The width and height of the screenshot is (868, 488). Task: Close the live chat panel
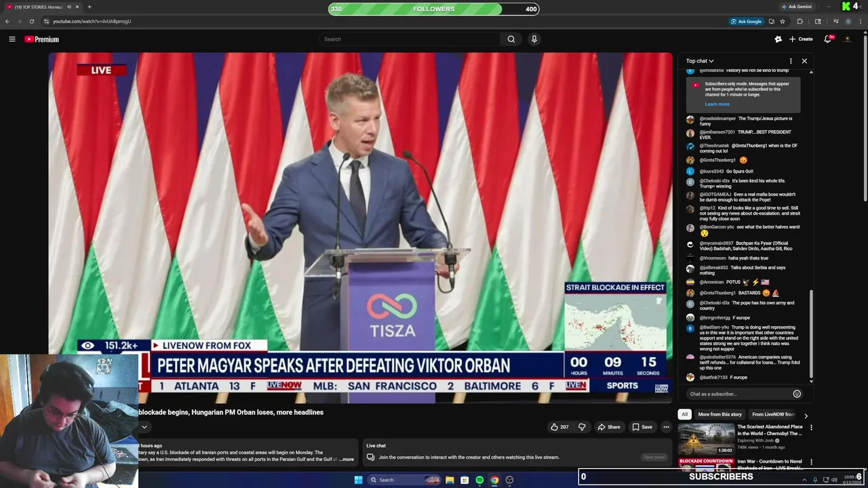pos(804,61)
